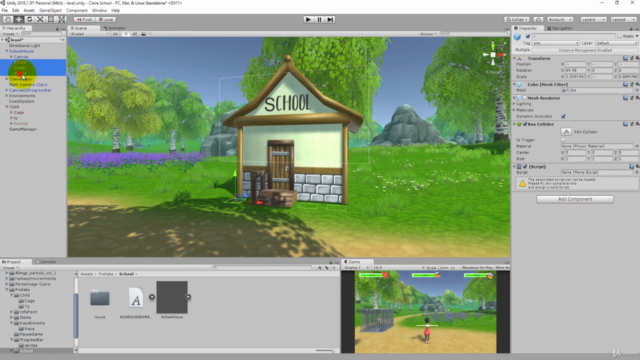Disable the Box Collider component checkbox
This screenshot has height=360, width=640.
525,124
